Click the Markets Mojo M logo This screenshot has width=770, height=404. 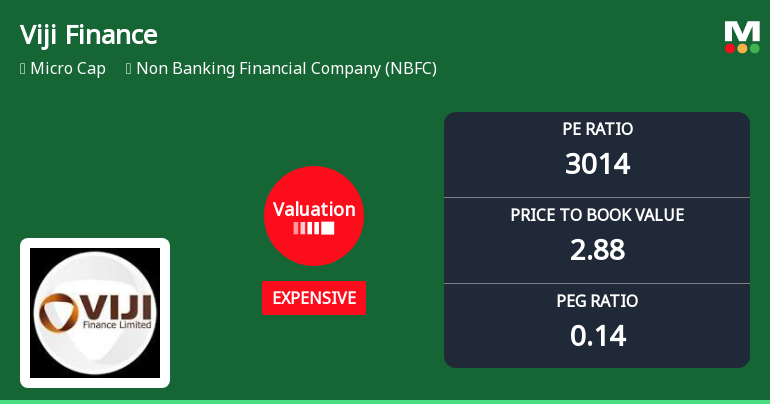point(742,37)
